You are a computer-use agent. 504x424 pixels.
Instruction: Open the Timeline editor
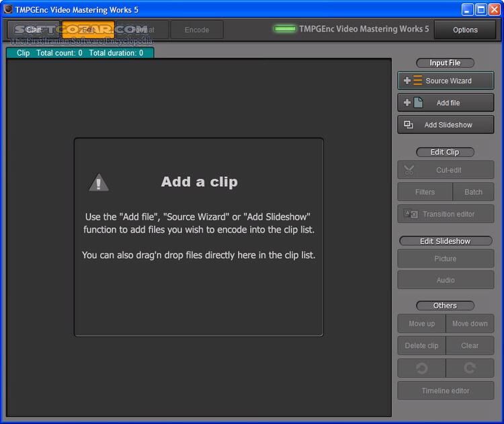tap(446, 390)
